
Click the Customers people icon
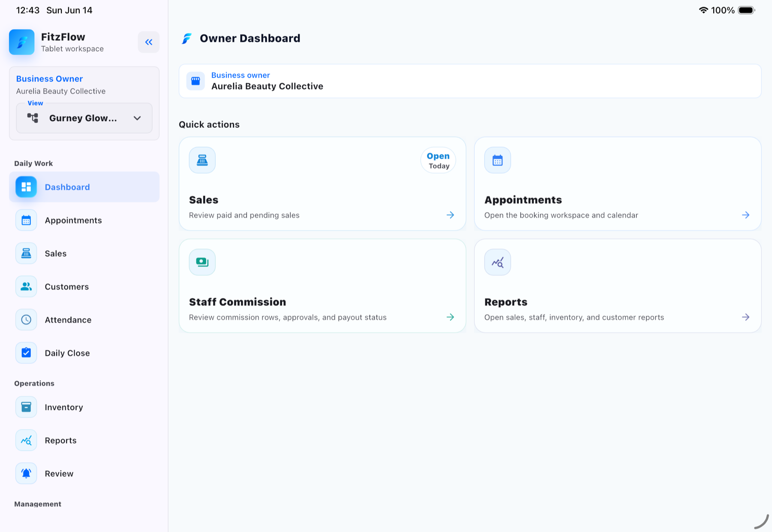pos(26,287)
